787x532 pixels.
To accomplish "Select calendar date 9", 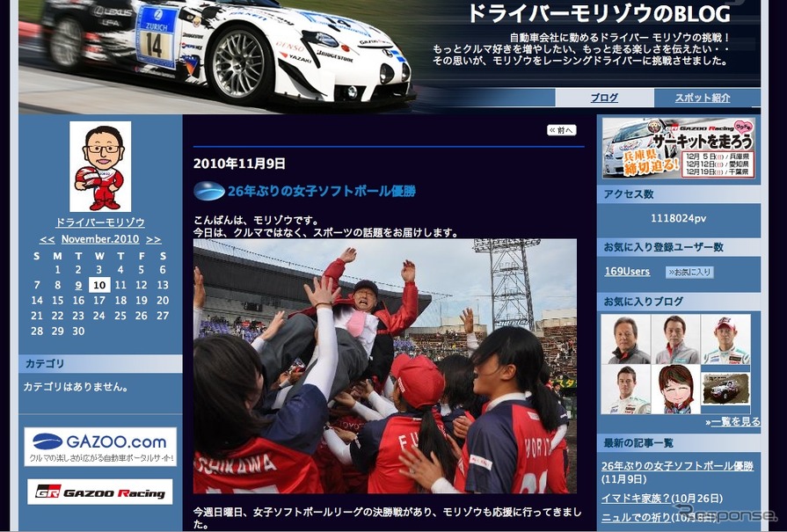I will pyautogui.click(x=78, y=285).
